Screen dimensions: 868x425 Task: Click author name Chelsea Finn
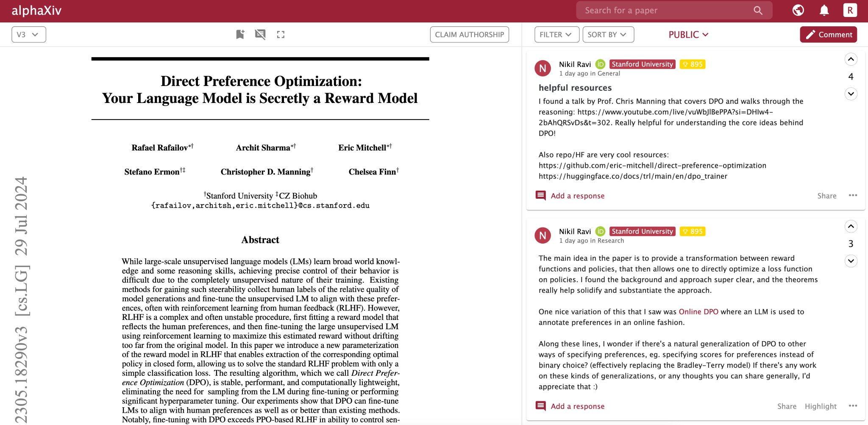coord(372,172)
